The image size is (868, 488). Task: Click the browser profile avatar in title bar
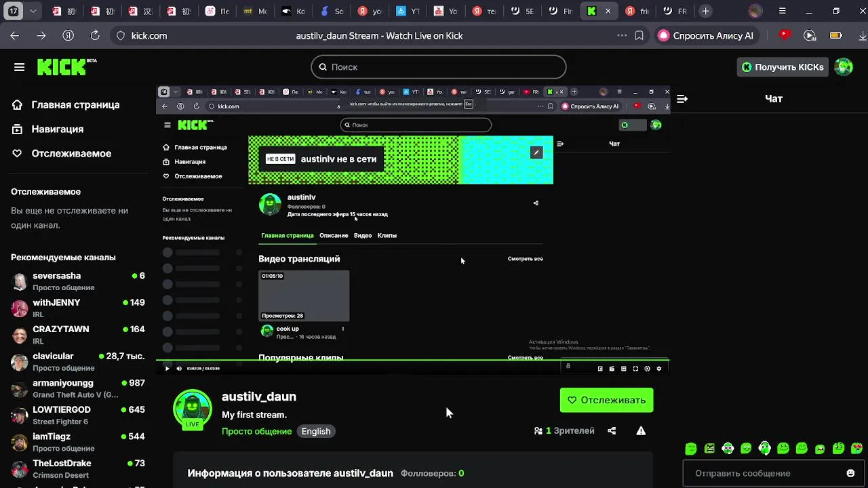[x=756, y=12]
